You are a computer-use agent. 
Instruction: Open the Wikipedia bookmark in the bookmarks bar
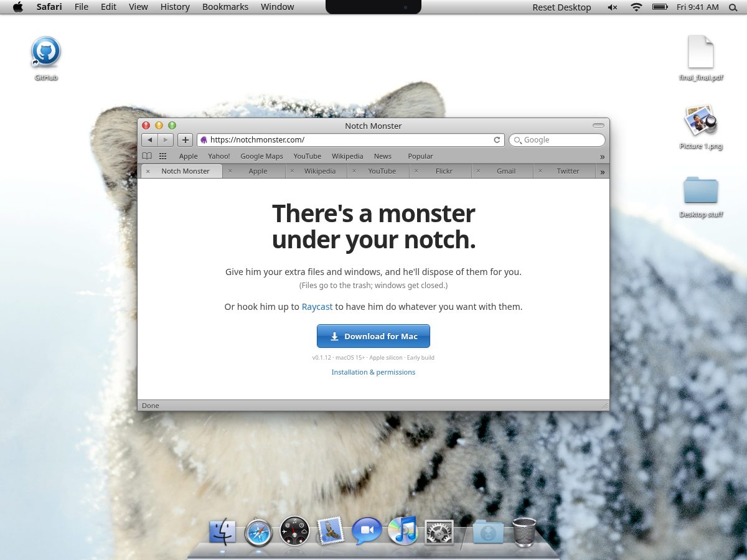coord(347,156)
